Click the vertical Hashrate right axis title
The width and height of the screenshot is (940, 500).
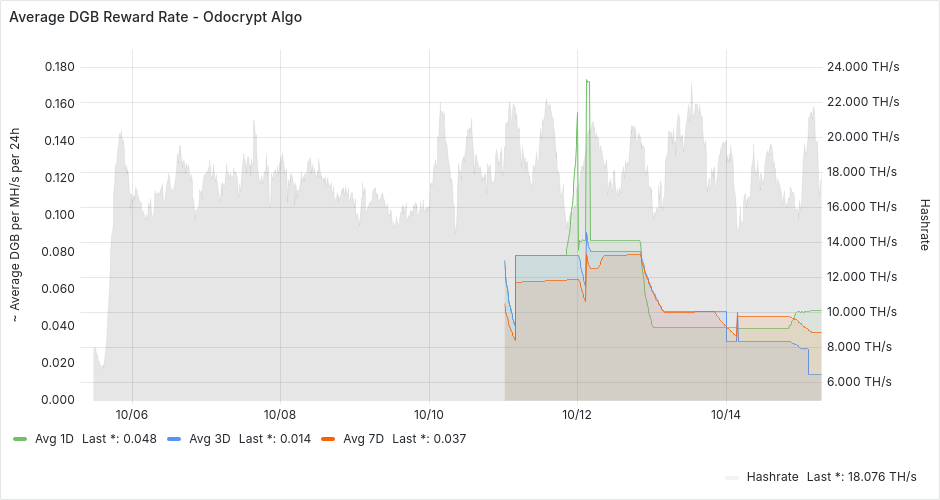point(924,224)
